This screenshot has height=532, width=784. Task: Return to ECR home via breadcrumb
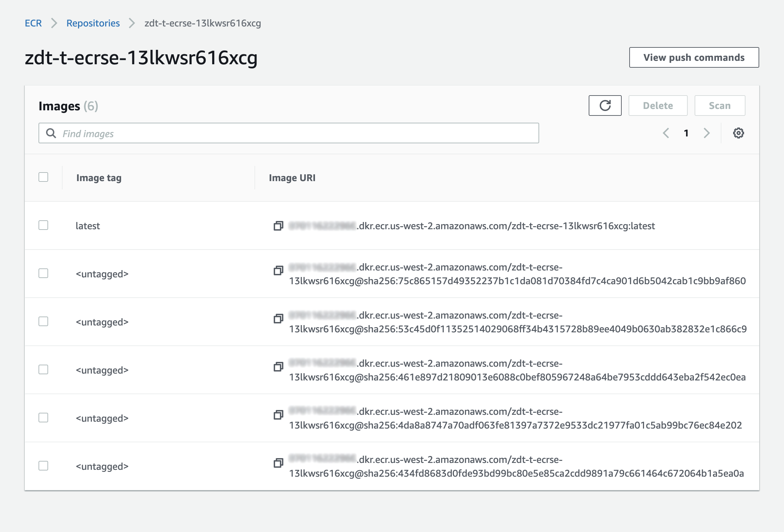tap(33, 23)
